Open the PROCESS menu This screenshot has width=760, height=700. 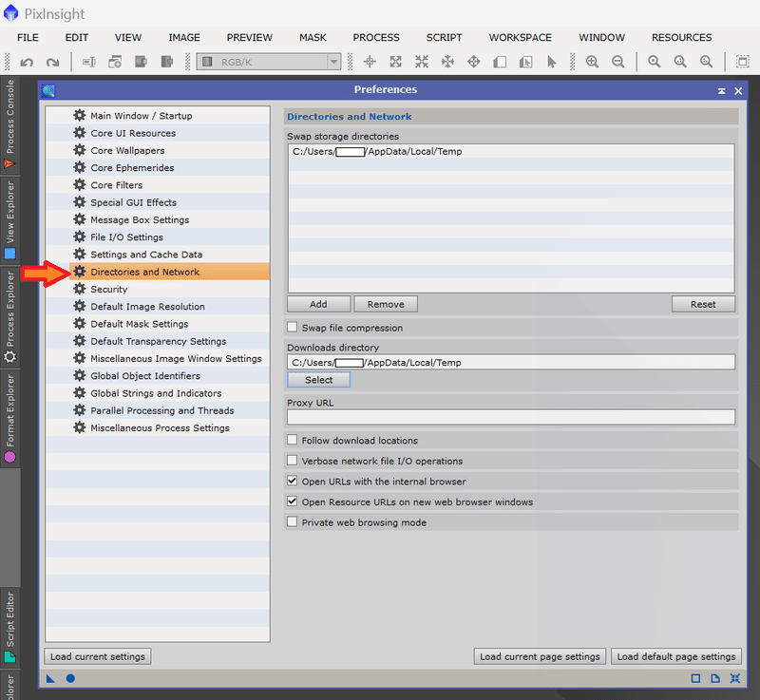376,37
